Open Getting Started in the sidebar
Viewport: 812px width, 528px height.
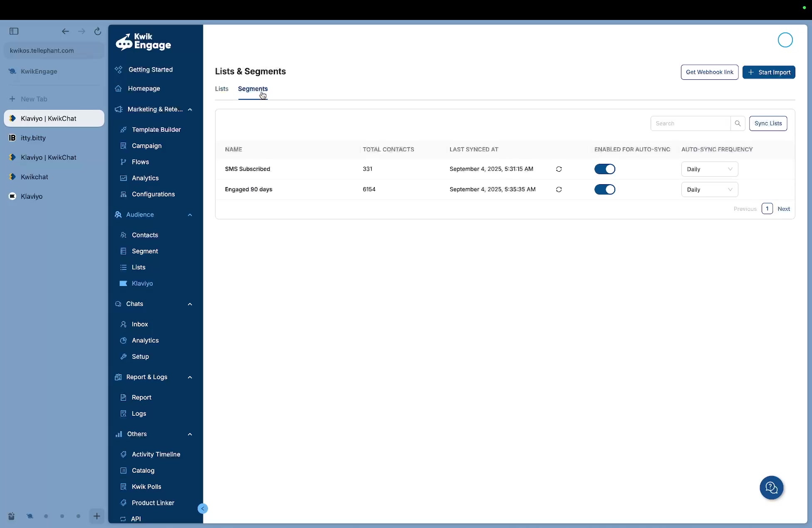[x=151, y=69]
